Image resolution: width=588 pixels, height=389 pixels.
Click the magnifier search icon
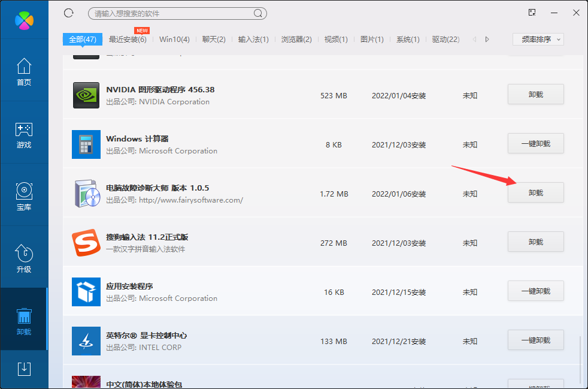pos(257,14)
